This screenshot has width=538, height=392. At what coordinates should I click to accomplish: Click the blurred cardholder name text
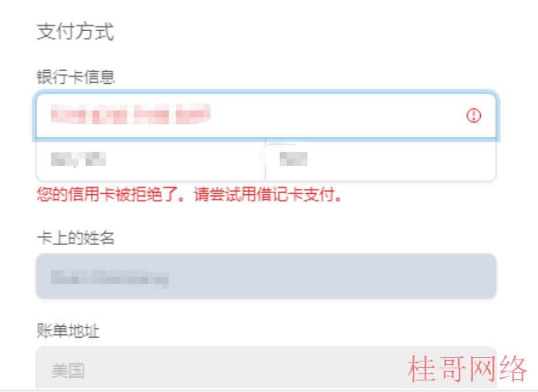109,279
